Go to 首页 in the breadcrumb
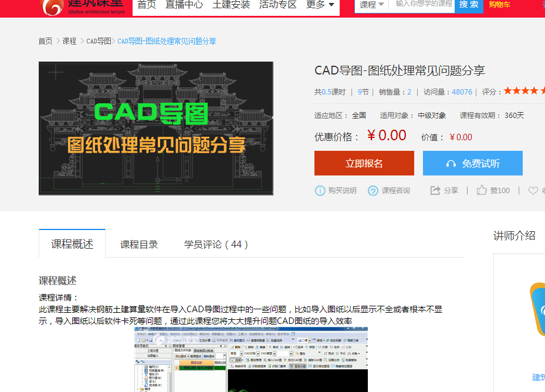This screenshot has height=392, width=545. pyautogui.click(x=46, y=41)
